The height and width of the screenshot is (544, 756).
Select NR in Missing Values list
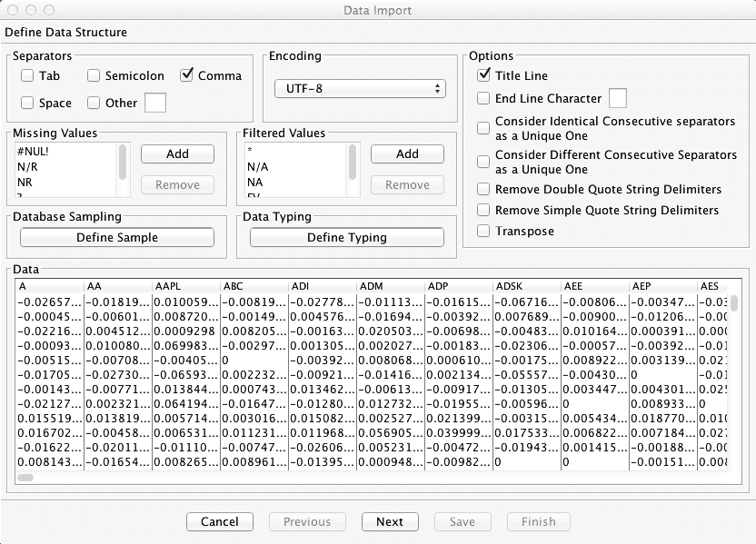click(65, 183)
